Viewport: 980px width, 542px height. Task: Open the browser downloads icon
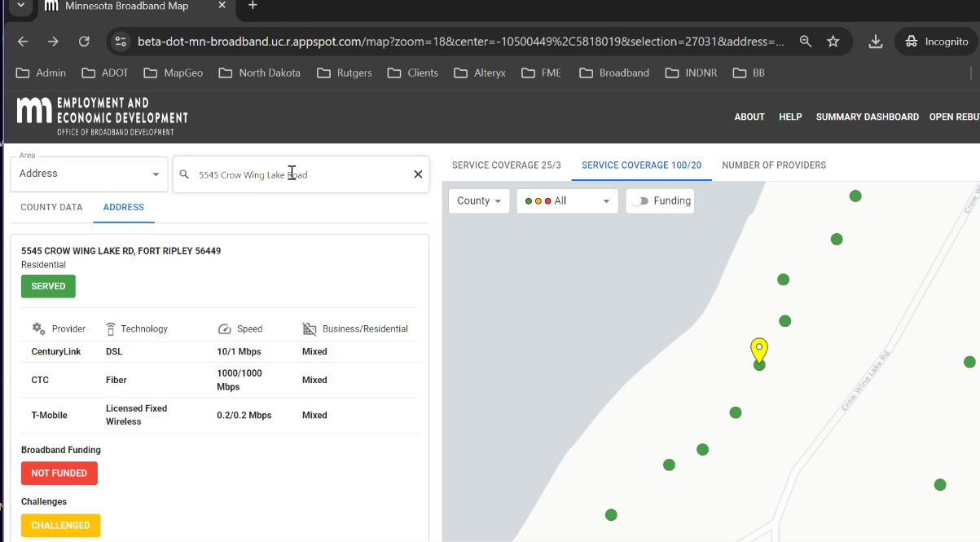tap(876, 42)
